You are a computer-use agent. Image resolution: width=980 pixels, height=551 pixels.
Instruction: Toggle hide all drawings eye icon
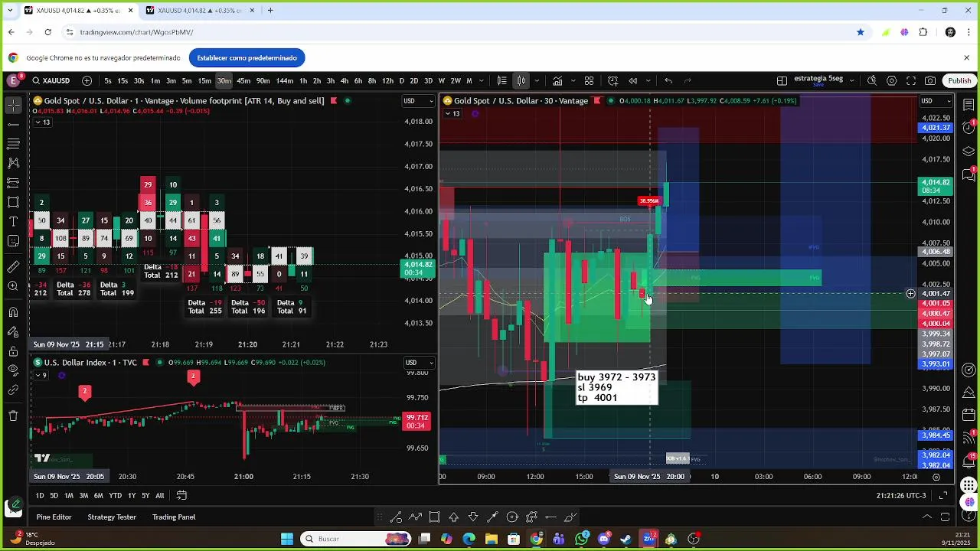[13, 370]
